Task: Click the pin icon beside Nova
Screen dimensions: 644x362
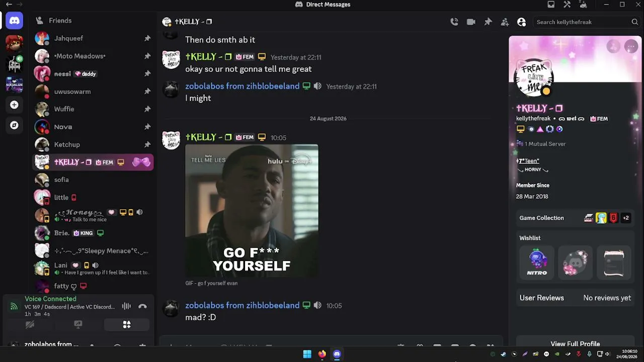Action: [147, 127]
